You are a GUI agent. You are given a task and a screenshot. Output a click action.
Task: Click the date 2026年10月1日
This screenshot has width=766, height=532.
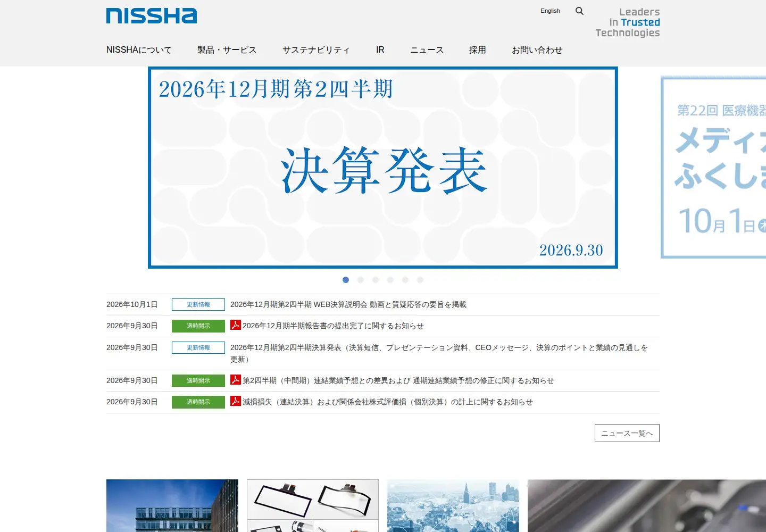(x=132, y=304)
